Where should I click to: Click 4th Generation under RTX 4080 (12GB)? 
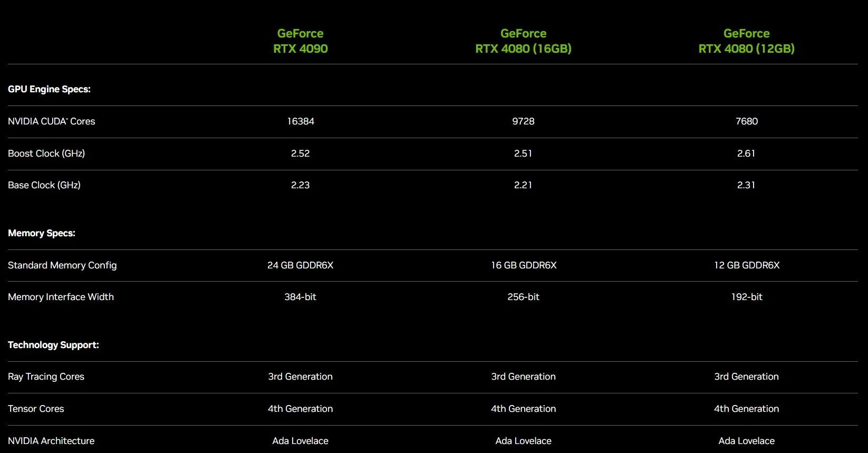747,409
